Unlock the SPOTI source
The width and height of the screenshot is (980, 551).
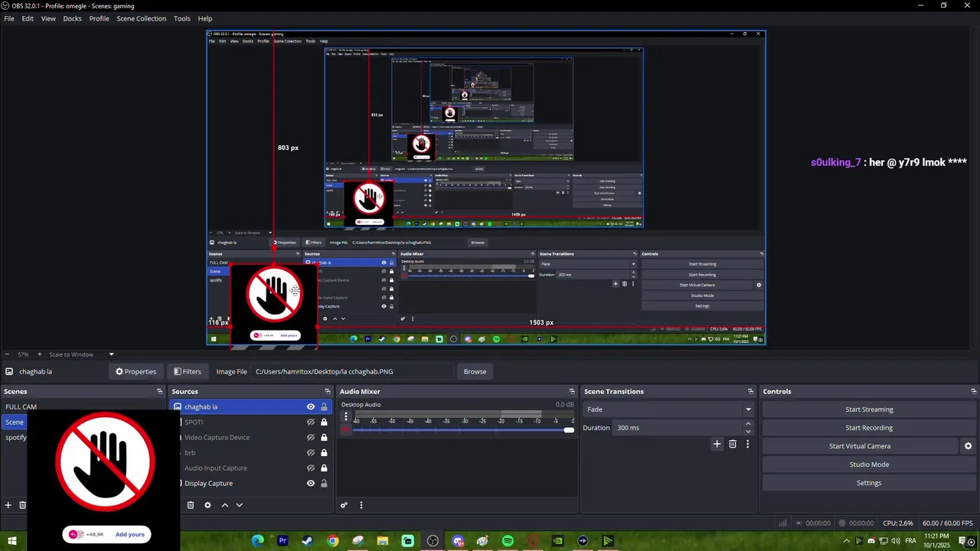point(324,422)
